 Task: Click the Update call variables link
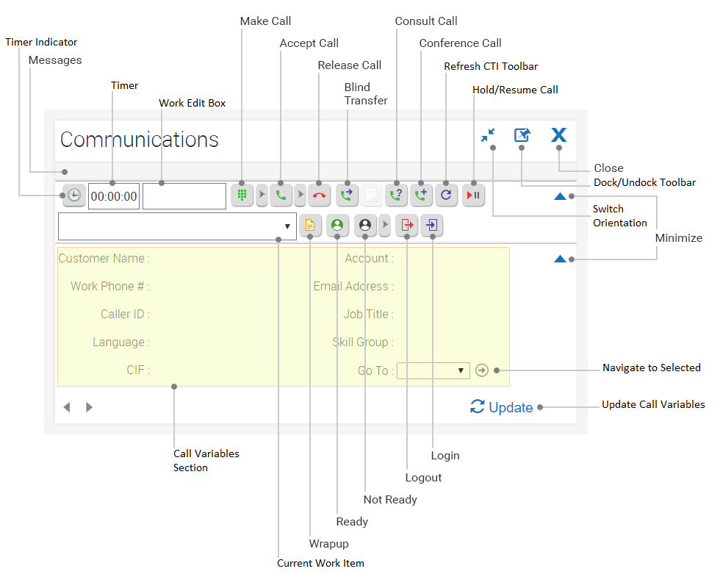(x=502, y=407)
